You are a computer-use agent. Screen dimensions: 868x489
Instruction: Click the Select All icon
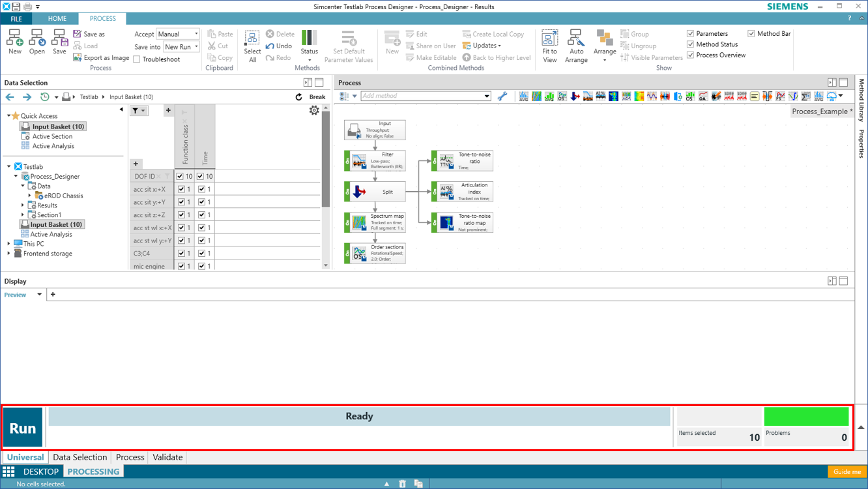(252, 39)
